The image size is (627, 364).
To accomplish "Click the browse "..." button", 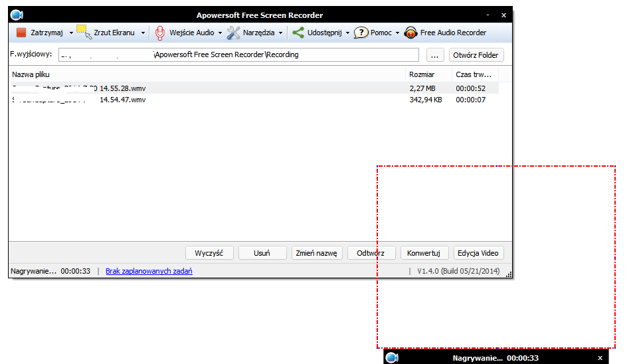I will coord(435,55).
